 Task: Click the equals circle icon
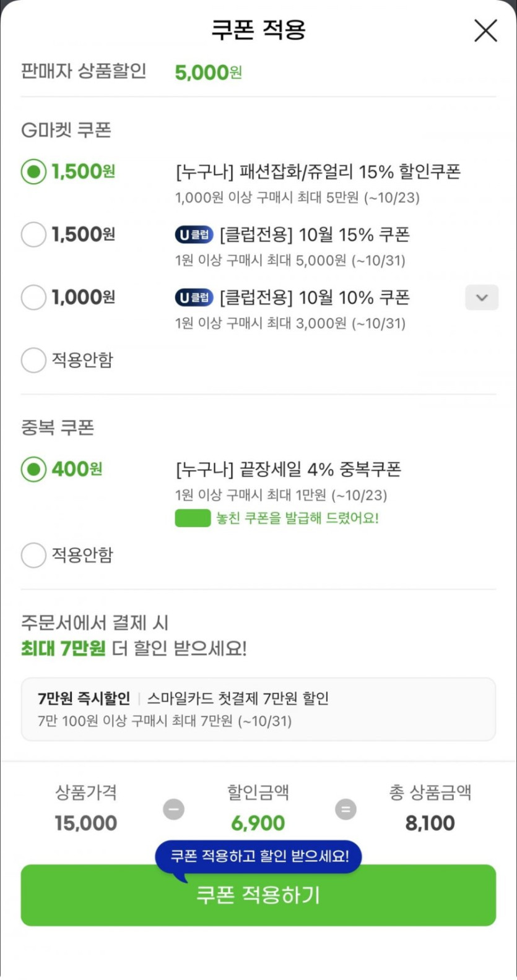[x=345, y=809]
